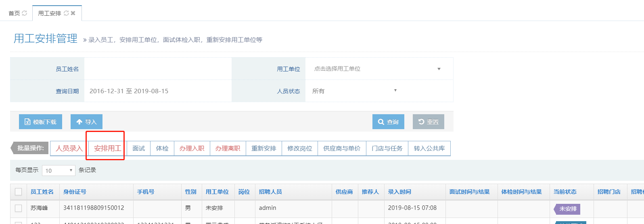
Task: Open the 人员状态 dropdown
Action: coord(354,91)
